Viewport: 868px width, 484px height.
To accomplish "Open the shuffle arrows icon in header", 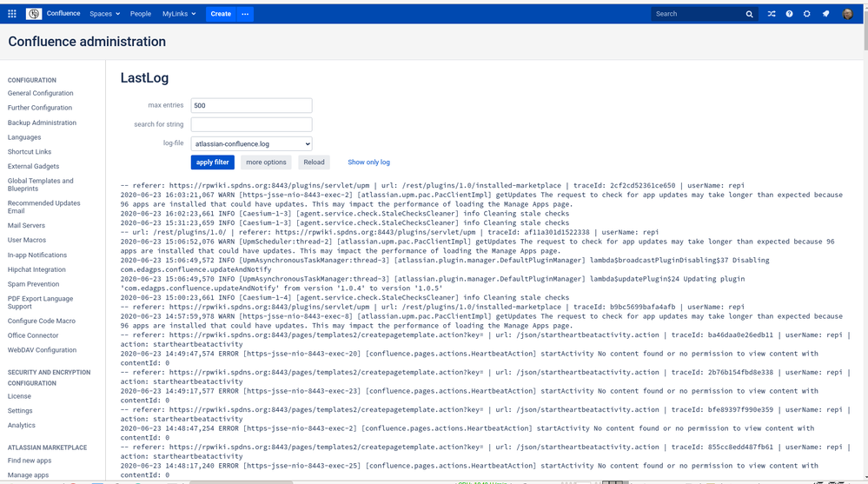I will tap(772, 14).
